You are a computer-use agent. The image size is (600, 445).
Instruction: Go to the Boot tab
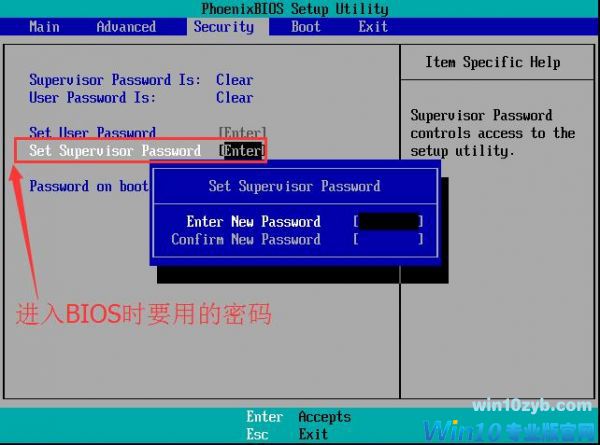305,27
